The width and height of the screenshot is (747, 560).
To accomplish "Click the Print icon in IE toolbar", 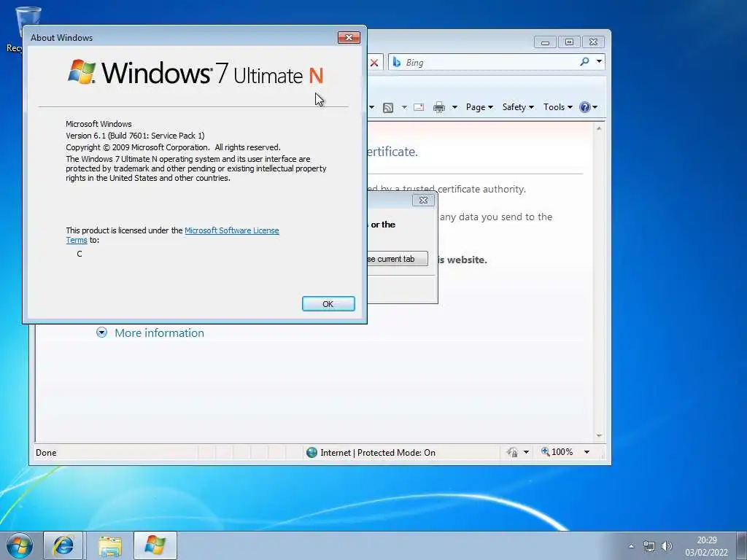I will tap(438, 107).
